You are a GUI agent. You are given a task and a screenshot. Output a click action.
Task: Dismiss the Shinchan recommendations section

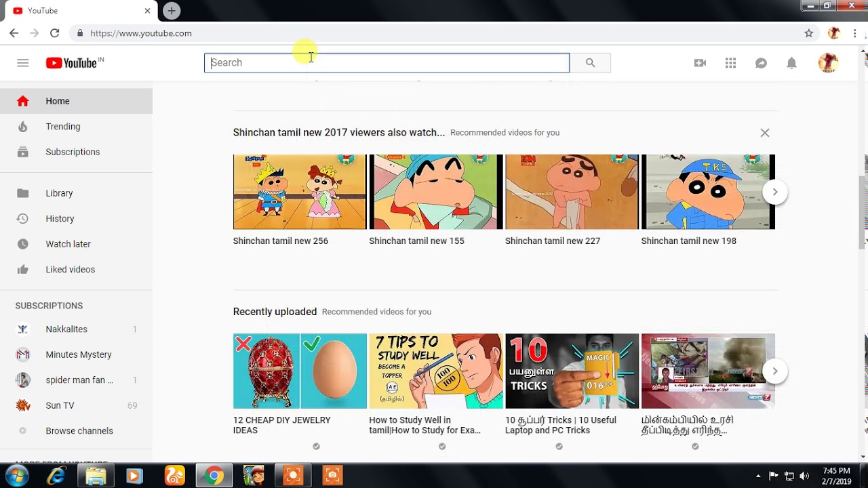764,133
